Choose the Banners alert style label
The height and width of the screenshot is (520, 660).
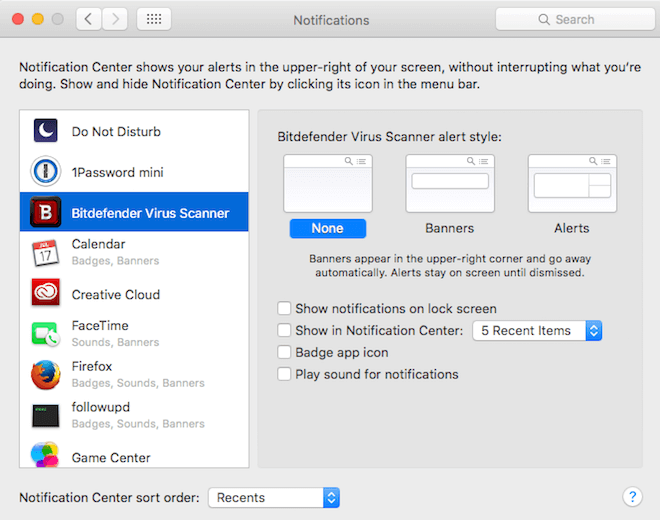pos(450,228)
